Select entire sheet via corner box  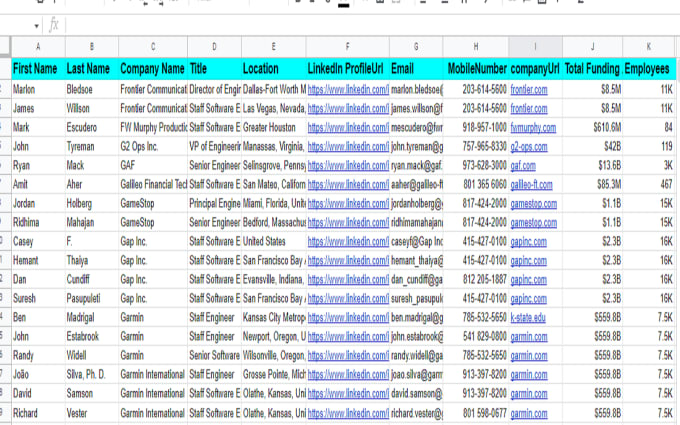click(5, 46)
